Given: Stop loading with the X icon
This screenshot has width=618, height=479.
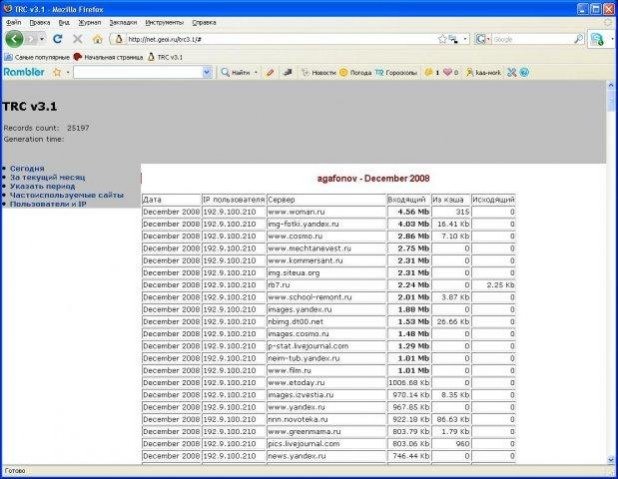Looking at the screenshot, I should coord(78,39).
